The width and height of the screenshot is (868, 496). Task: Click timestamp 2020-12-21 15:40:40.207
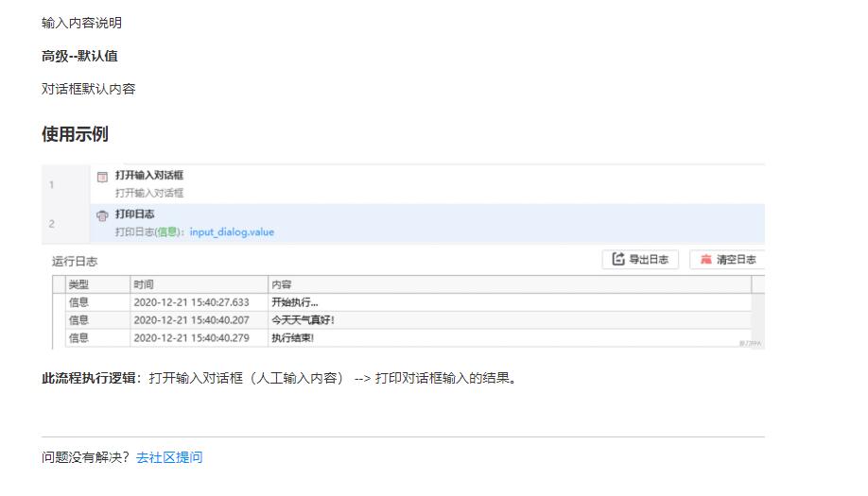pos(192,320)
